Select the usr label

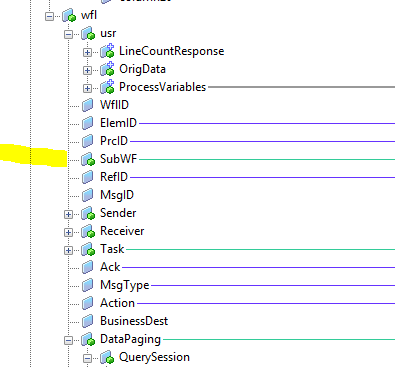(x=108, y=33)
